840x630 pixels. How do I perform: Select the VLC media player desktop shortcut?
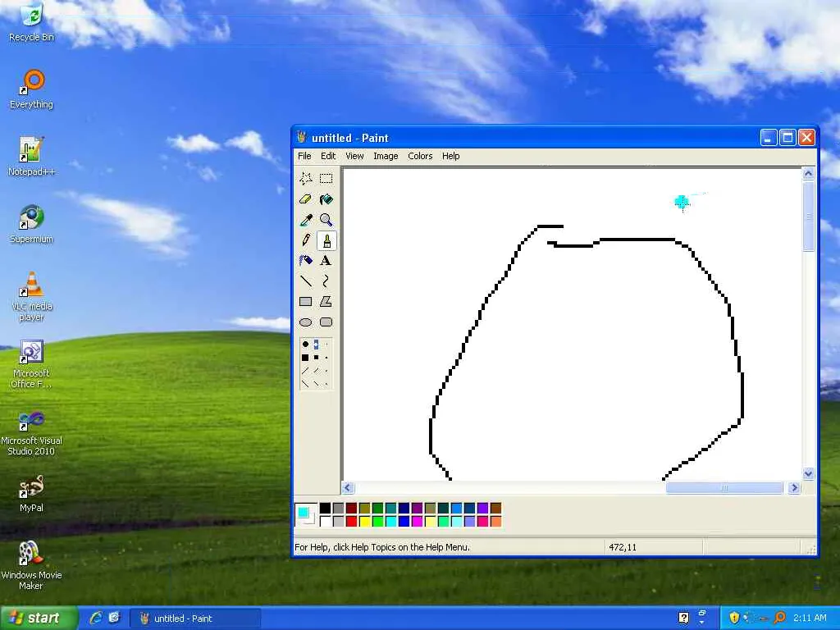click(32, 295)
